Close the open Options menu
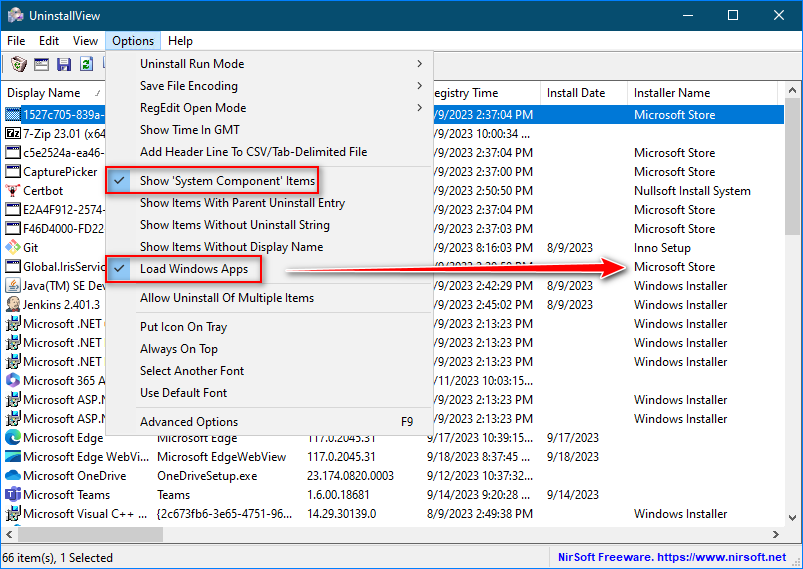 (133, 41)
